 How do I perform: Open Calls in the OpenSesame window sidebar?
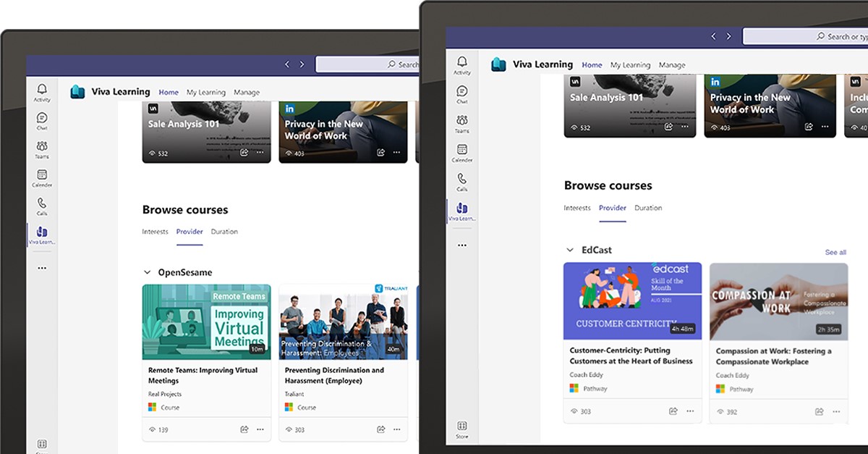click(42, 206)
